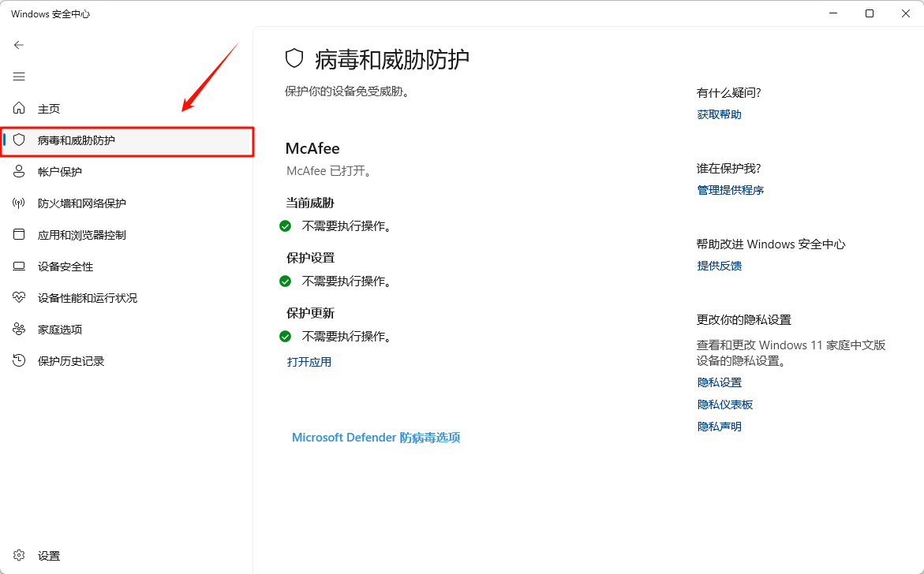The image size is (924, 574).
Task: Select 病毒和威胁防护 in the sidebar
Action: tap(127, 140)
